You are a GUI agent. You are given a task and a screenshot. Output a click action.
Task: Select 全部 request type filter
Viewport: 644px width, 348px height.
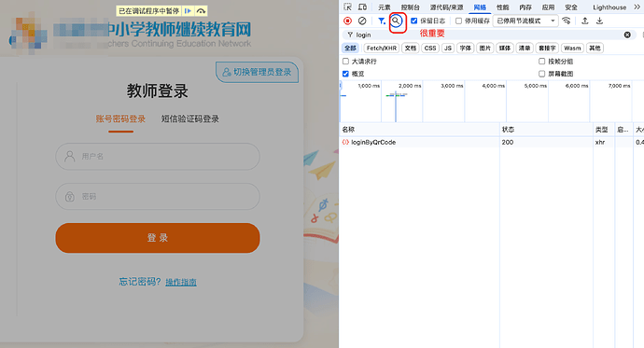pos(350,48)
